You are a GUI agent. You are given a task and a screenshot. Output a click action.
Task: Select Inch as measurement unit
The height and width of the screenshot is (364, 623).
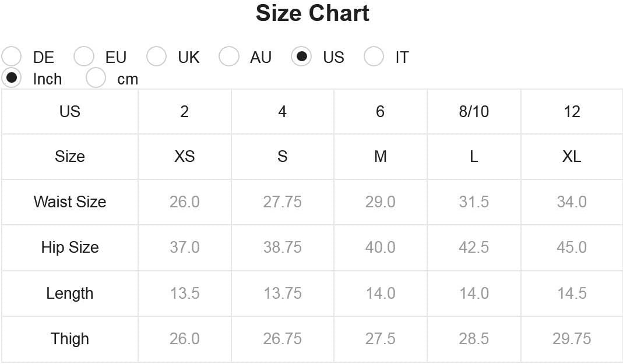[12, 77]
